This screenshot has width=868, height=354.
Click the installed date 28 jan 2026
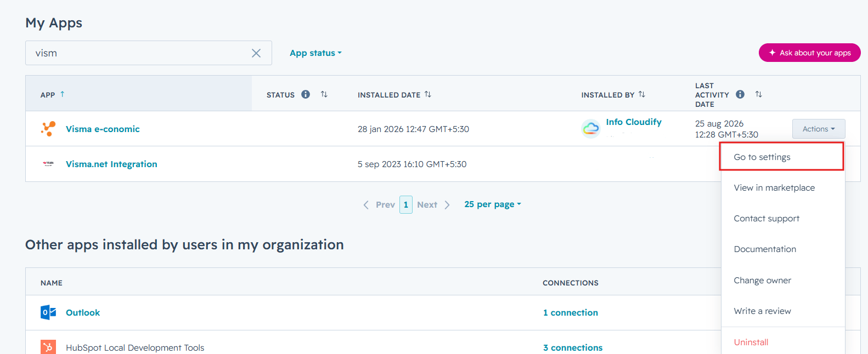click(x=413, y=129)
